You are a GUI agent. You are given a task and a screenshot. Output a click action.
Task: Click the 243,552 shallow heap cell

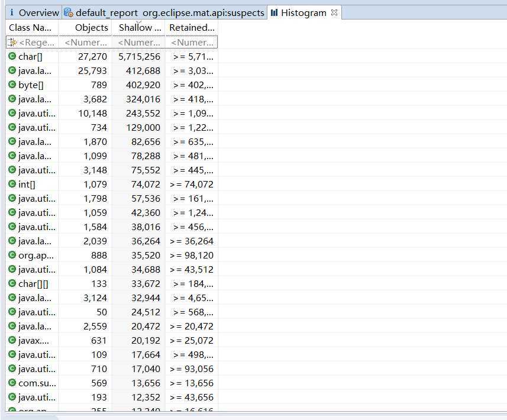(x=143, y=114)
